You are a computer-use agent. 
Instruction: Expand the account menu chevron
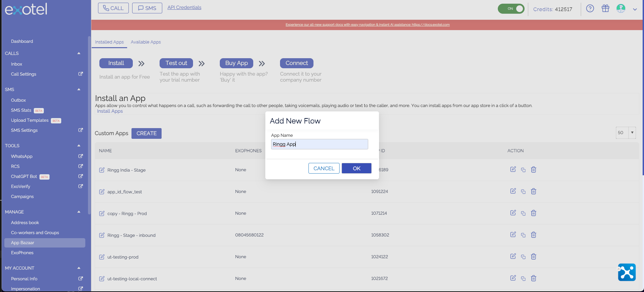(x=635, y=9)
